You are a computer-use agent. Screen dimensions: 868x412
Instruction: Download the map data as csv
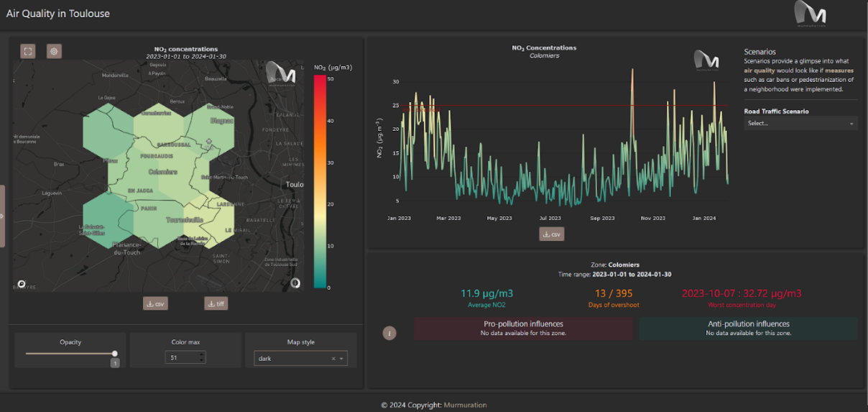coord(155,303)
